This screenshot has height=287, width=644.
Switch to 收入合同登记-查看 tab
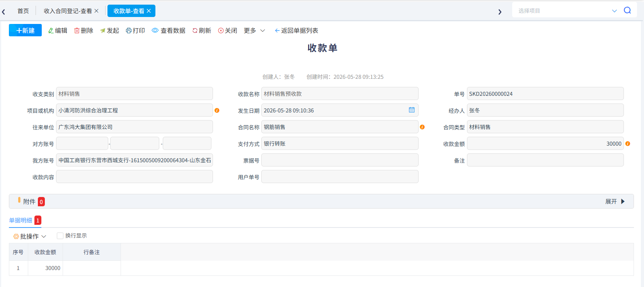click(x=68, y=11)
